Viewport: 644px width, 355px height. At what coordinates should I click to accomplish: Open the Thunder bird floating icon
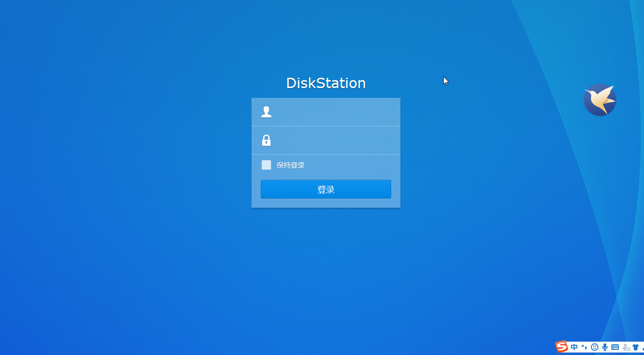(600, 100)
